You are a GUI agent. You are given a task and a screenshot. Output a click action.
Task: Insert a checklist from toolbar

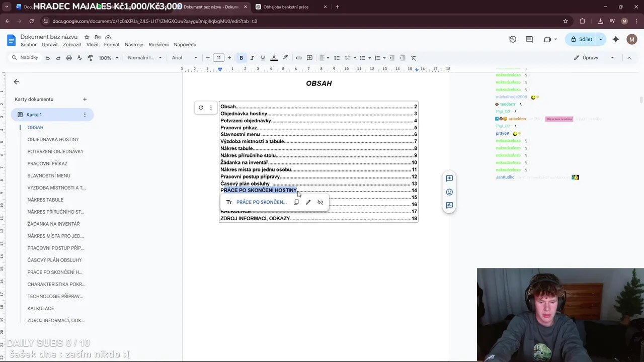[348, 58]
